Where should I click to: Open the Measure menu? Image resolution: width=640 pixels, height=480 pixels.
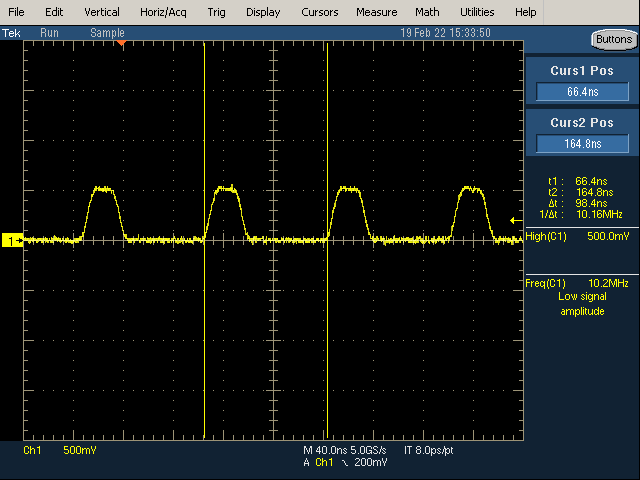[x=376, y=12]
